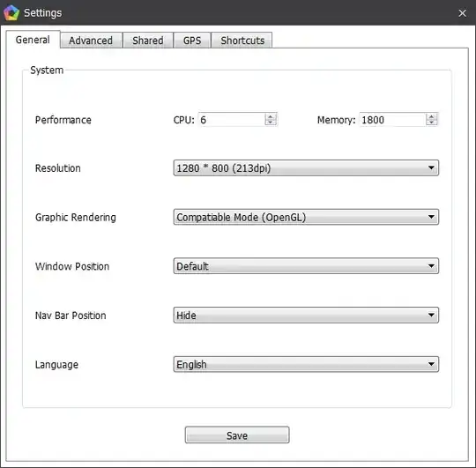Switch to the Advanced tab
The image size is (476, 468).
[91, 41]
